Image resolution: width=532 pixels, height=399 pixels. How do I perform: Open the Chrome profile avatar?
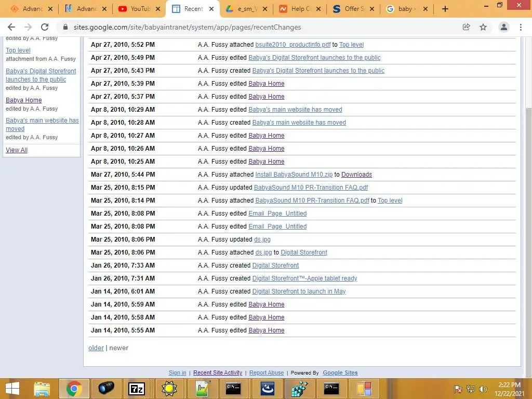point(504,27)
